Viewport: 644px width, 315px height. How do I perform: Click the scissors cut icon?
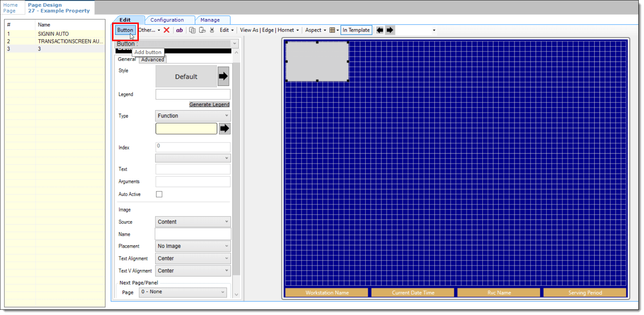(212, 30)
